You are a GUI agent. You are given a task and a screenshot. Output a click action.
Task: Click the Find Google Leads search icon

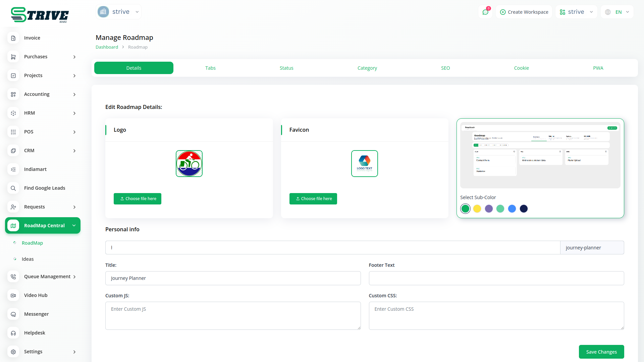tap(13, 188)
